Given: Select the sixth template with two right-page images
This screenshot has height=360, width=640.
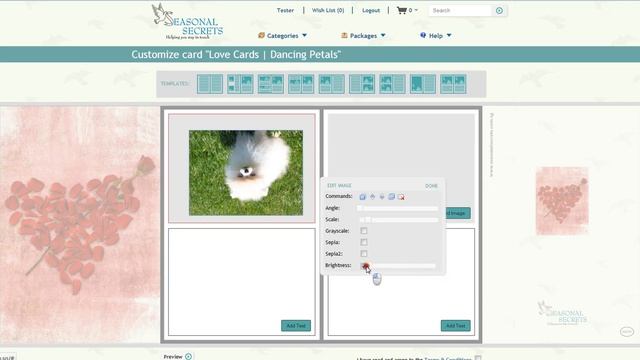Looking at the screenshot, I should (x=362, y=84).
